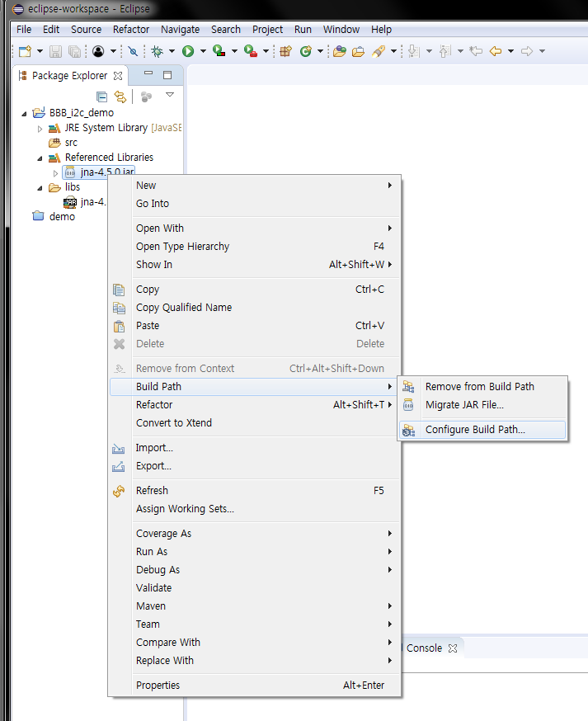Open the File menu

[24, 30]
